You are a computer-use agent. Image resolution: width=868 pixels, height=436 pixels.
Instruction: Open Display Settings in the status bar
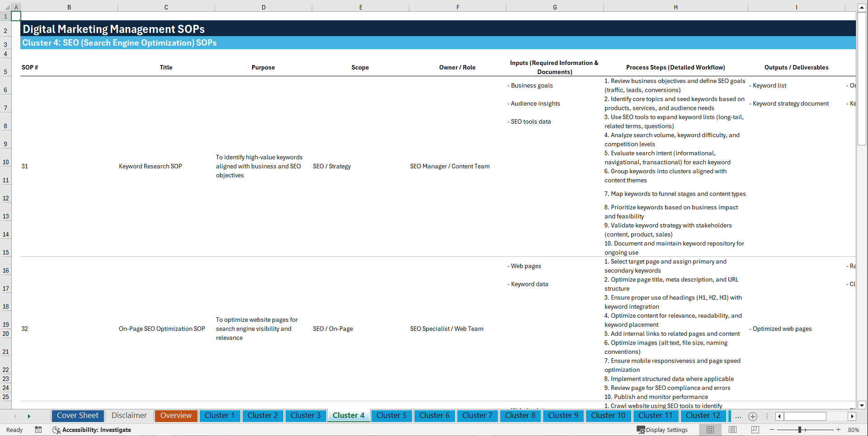pos(663,430)
